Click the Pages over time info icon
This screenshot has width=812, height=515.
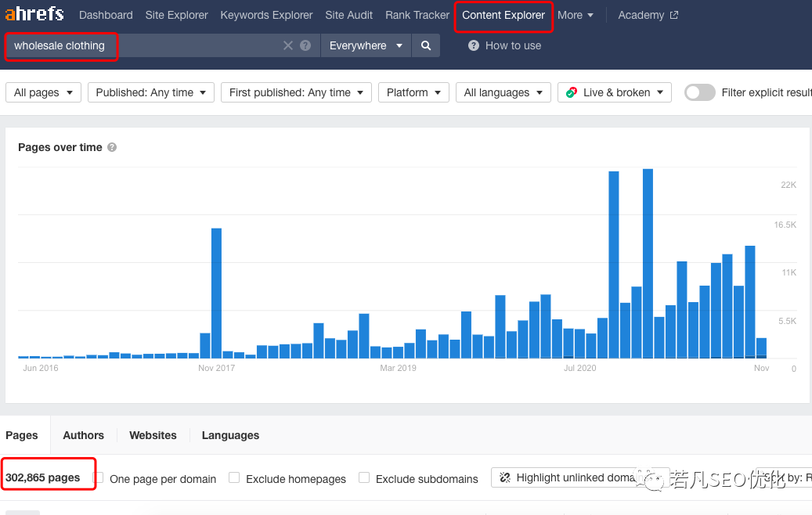[112, 147]
